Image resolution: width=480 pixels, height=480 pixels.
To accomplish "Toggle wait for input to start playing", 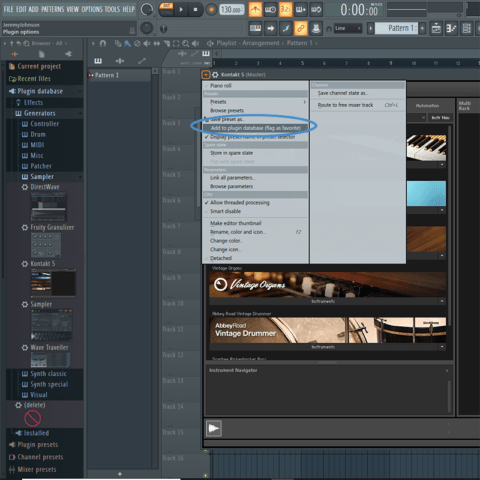I will coord(270,10).
